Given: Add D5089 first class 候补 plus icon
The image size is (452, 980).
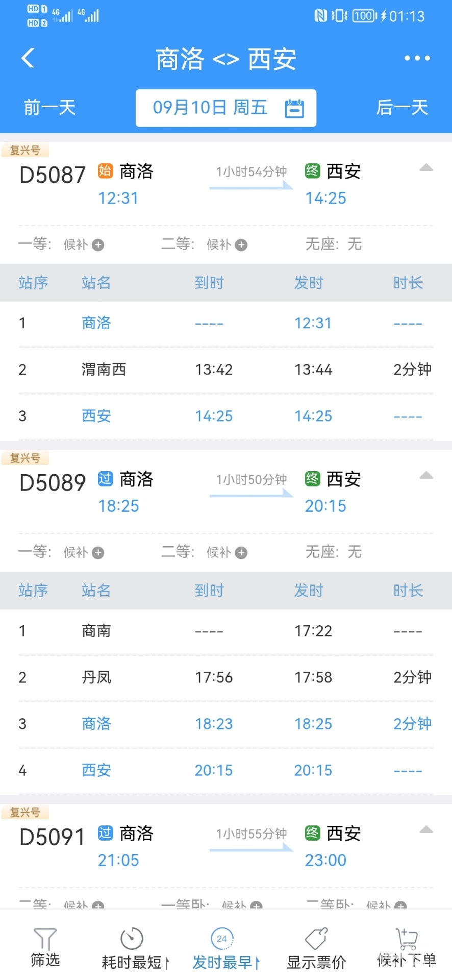Looking at the screenshot, I should (x=98, y=553).
